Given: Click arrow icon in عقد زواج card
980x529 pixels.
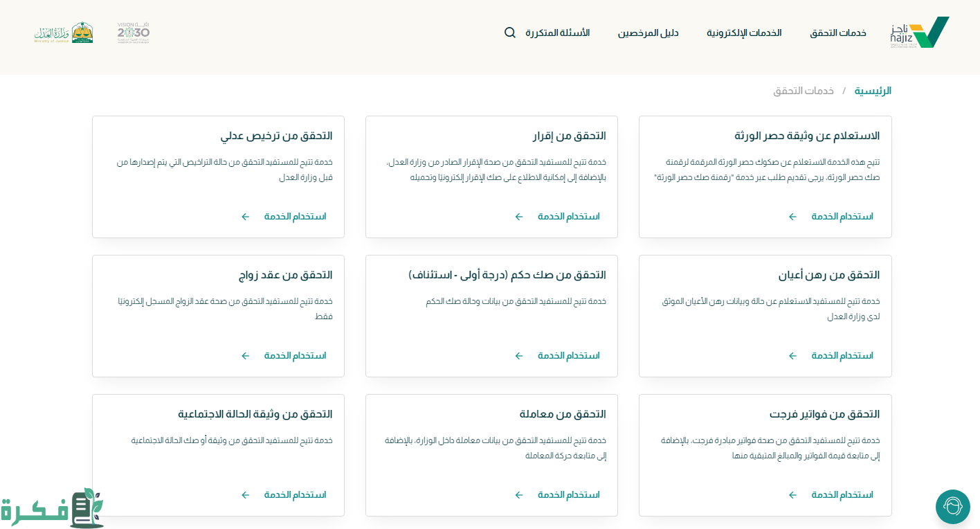Looking at the screenshot, I should pyautogui.click(x=246, y=356).
